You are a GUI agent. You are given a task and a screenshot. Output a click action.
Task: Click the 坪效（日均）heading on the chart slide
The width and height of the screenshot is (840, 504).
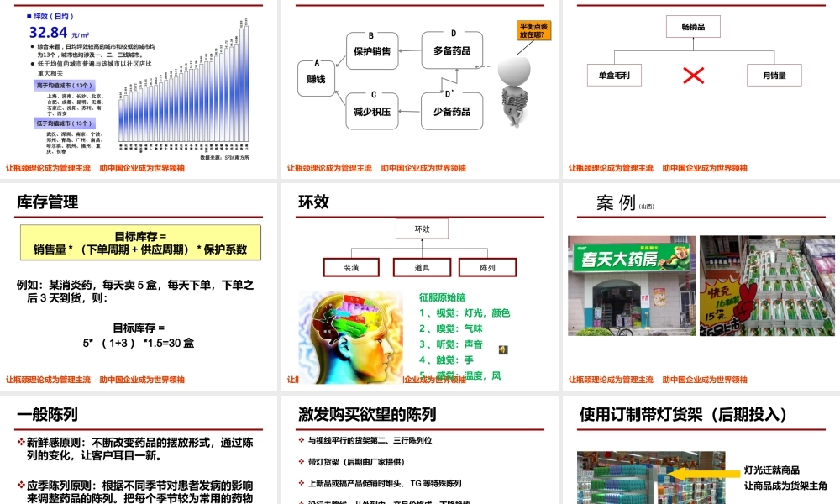50,17
